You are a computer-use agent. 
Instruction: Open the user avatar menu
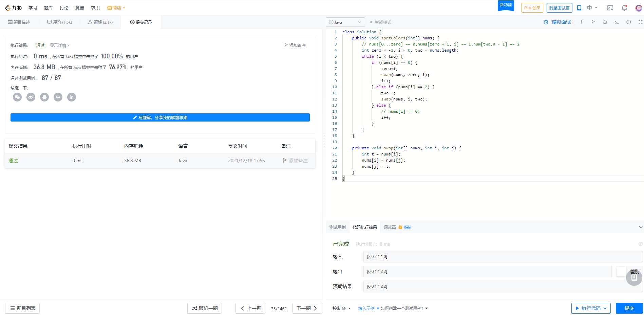click(639, 8)
